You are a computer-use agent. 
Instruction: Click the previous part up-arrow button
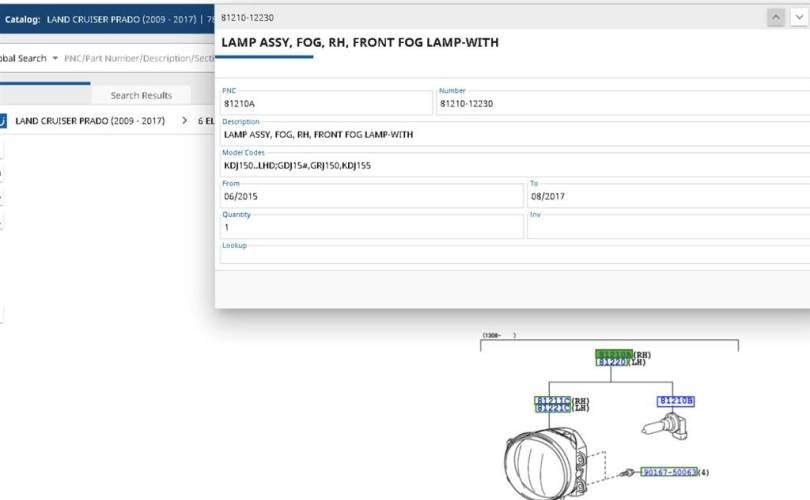776,17
